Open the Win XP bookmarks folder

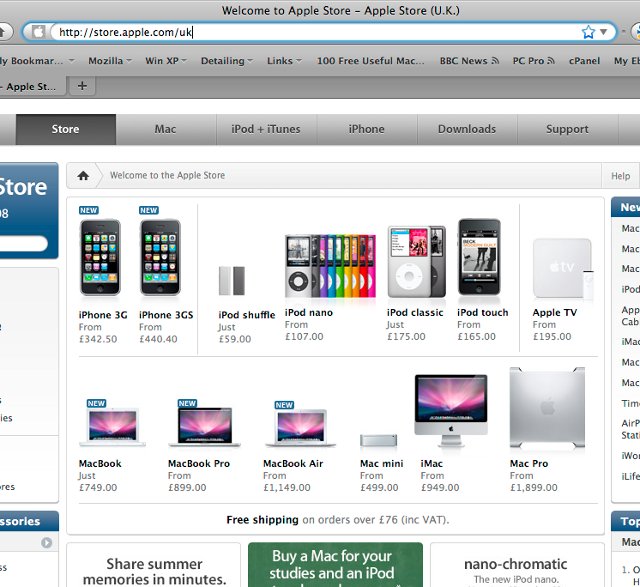click(x=166, y=61)
